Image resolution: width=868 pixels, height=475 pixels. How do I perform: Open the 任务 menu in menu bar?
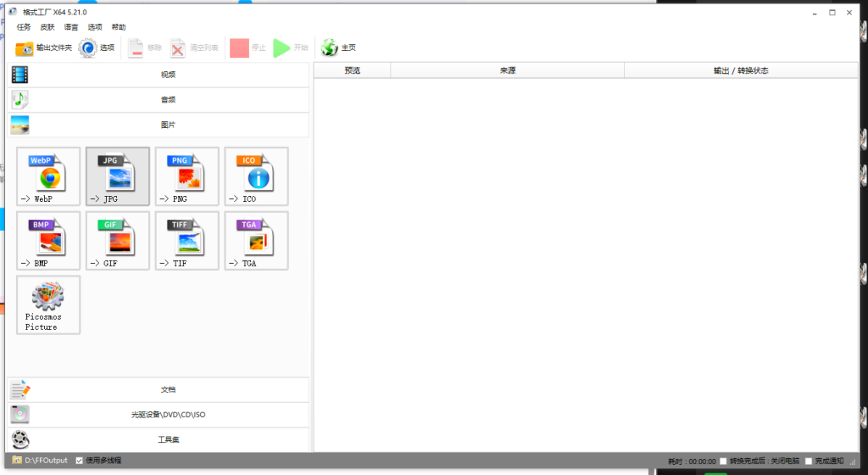point(24,27)
